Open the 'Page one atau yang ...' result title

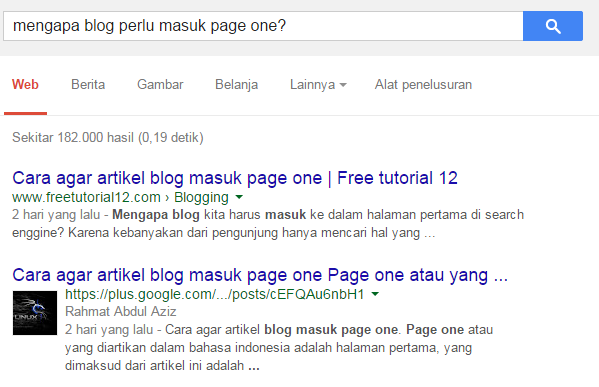(x=260, y=275)
